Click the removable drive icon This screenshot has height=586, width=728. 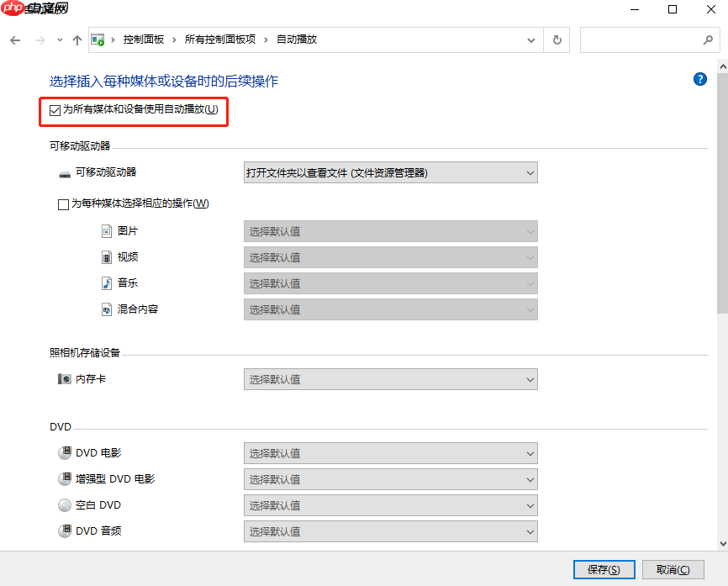(65, 172)
